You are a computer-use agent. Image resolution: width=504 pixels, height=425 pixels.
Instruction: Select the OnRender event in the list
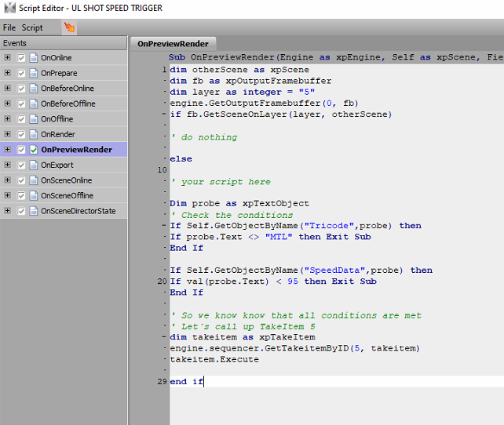[x=57, y=134]
